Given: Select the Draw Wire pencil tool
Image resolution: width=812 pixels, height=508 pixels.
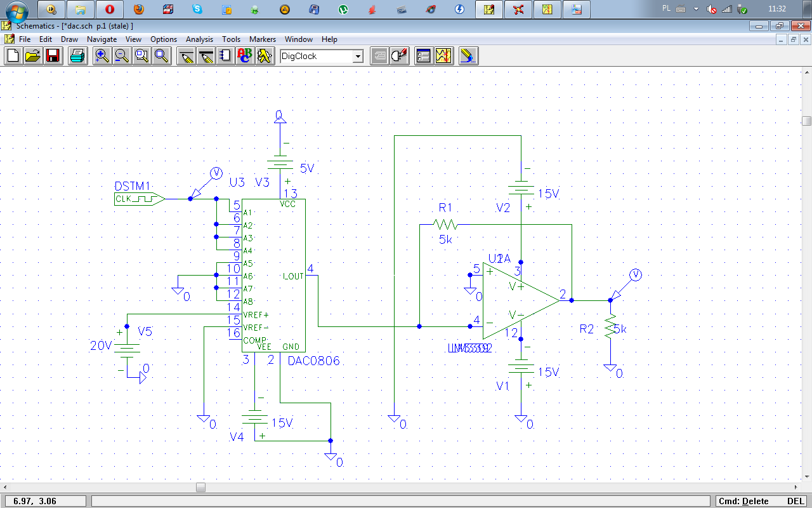Looking at the screenshot, I should click(x=186, y=56).
